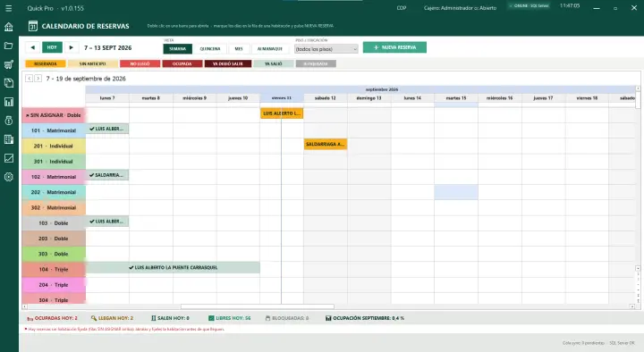
Task: Select room 301 Individual row
Action: [x=54, y=162]
